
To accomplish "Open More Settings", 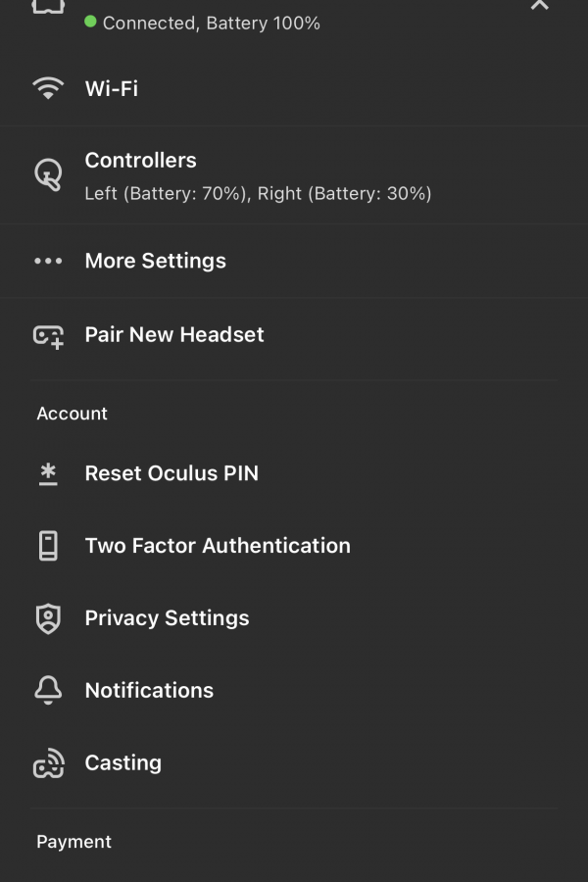I will (x=294, y=261).
